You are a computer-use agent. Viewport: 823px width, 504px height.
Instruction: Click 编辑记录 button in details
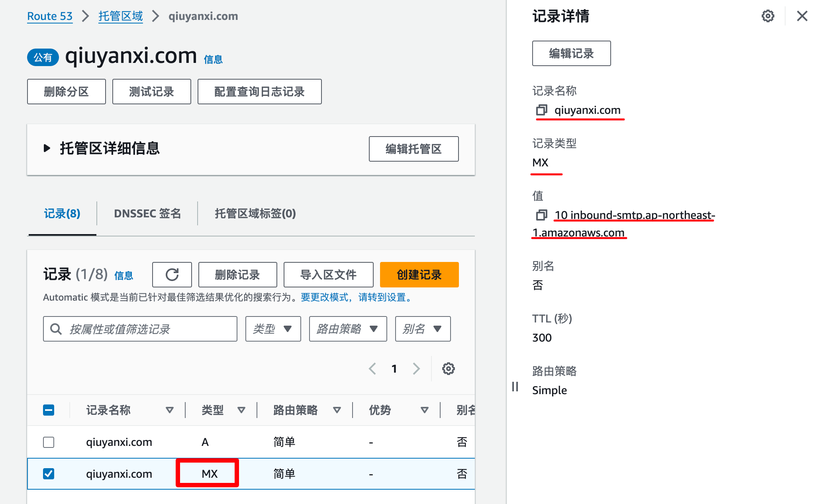(572, 53)
